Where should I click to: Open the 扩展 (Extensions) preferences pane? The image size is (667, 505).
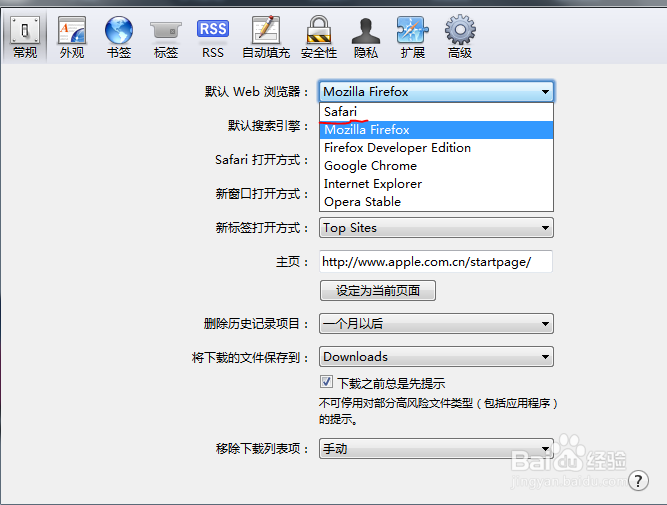point(413,37)
